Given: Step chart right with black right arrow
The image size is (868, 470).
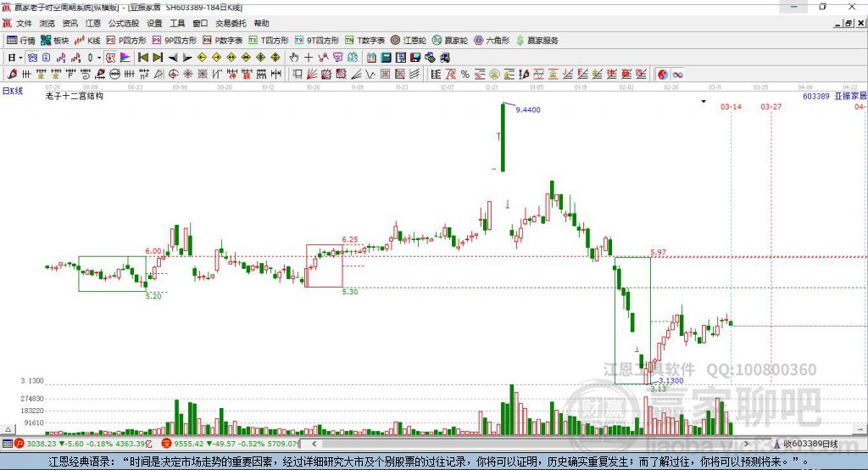Looking at the screenshot, I should (x=187, y=58).
